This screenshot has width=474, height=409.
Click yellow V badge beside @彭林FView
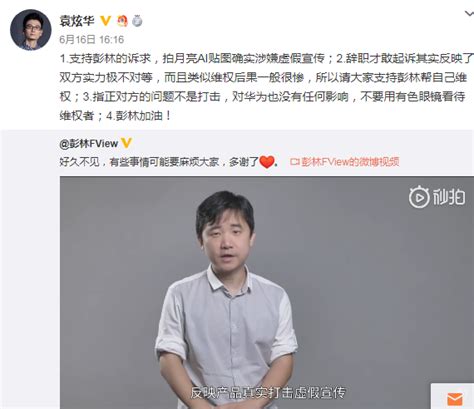click(x=127, y=143)
